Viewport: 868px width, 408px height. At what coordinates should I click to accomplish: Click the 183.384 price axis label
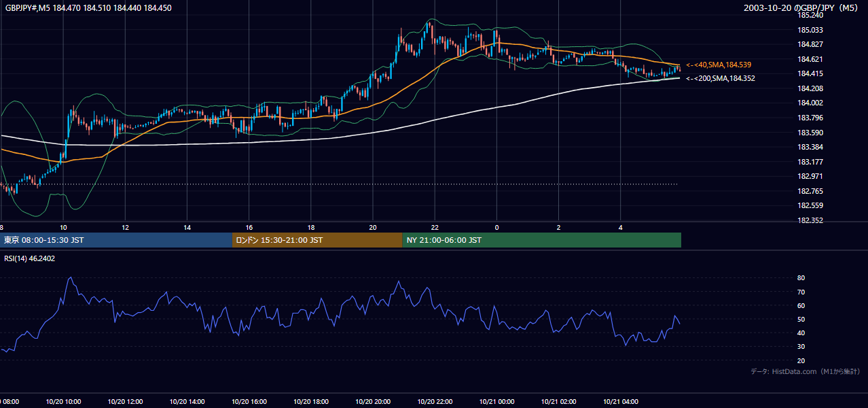(810, 147)
